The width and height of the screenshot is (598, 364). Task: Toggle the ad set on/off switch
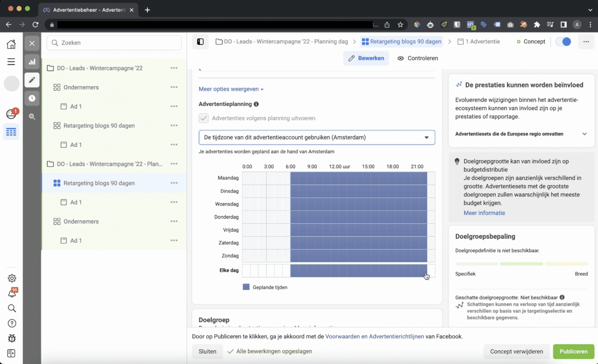(563, 41)
